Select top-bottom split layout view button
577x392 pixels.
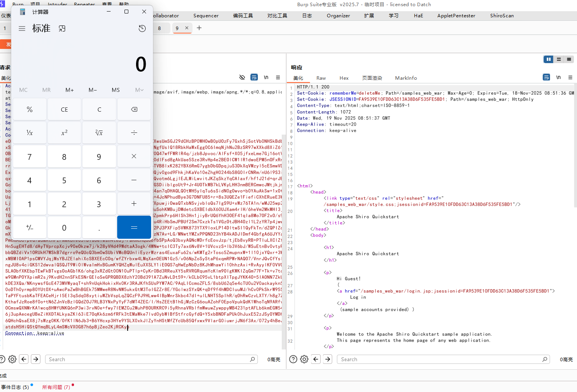click(558, 59)
